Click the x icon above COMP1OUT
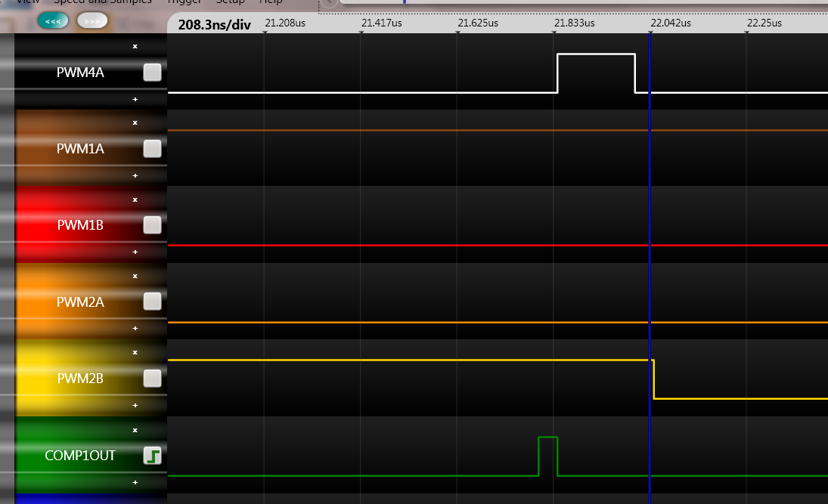 (135, 429)
